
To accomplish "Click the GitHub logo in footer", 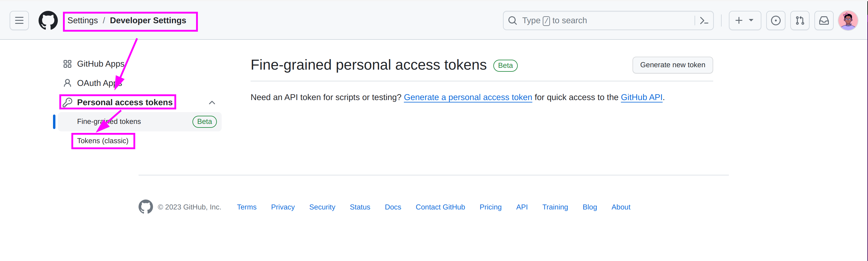I will (145, 207).
